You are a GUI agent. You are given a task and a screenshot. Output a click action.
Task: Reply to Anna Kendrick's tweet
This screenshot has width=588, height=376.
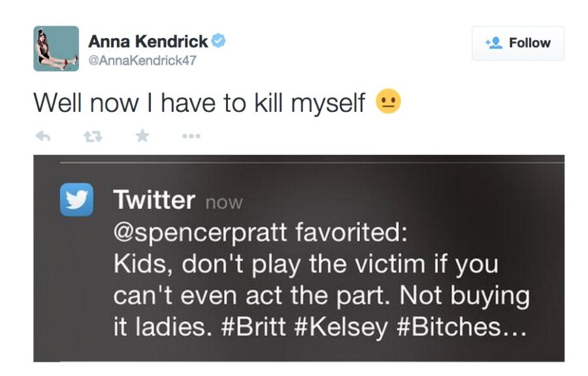coord(42,137)
